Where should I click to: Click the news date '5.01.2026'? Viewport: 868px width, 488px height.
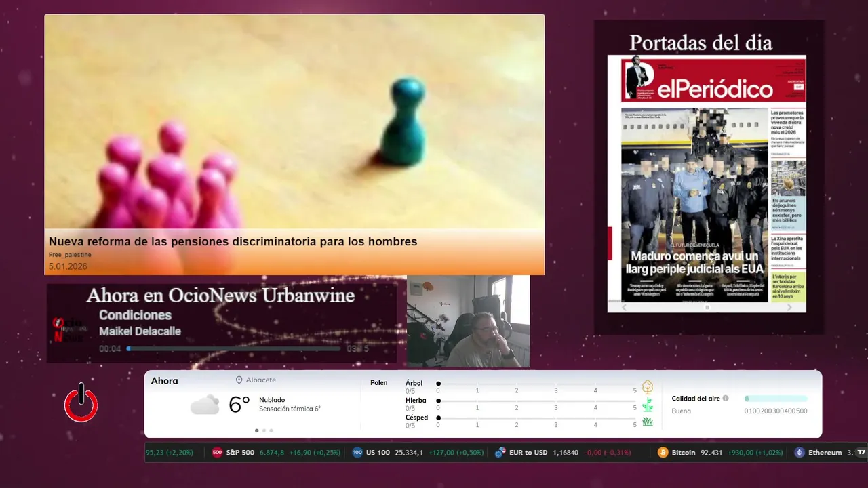click(x=68, y=266)
